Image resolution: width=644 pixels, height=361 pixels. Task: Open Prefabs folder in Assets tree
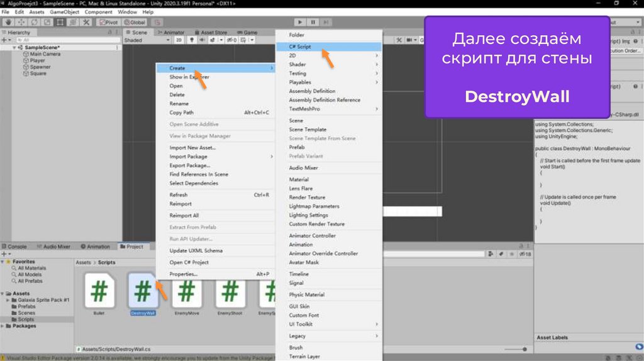pyautogui.click(x=26, y=306)
